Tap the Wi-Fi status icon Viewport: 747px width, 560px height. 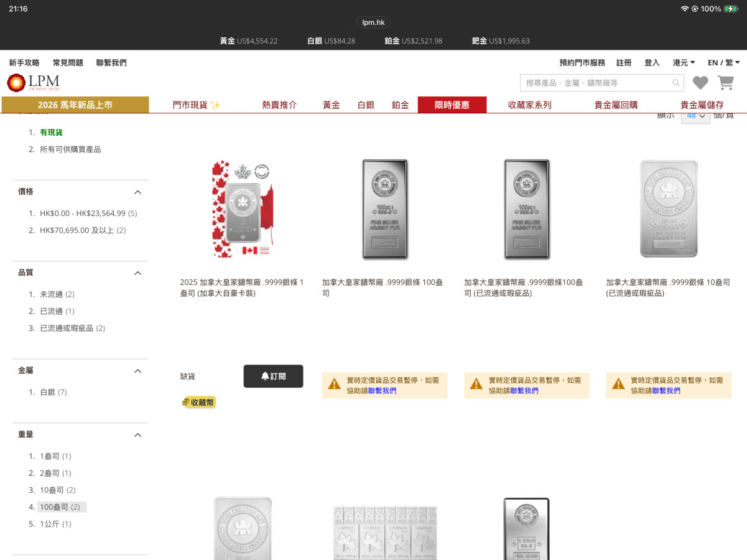[685, 9]
